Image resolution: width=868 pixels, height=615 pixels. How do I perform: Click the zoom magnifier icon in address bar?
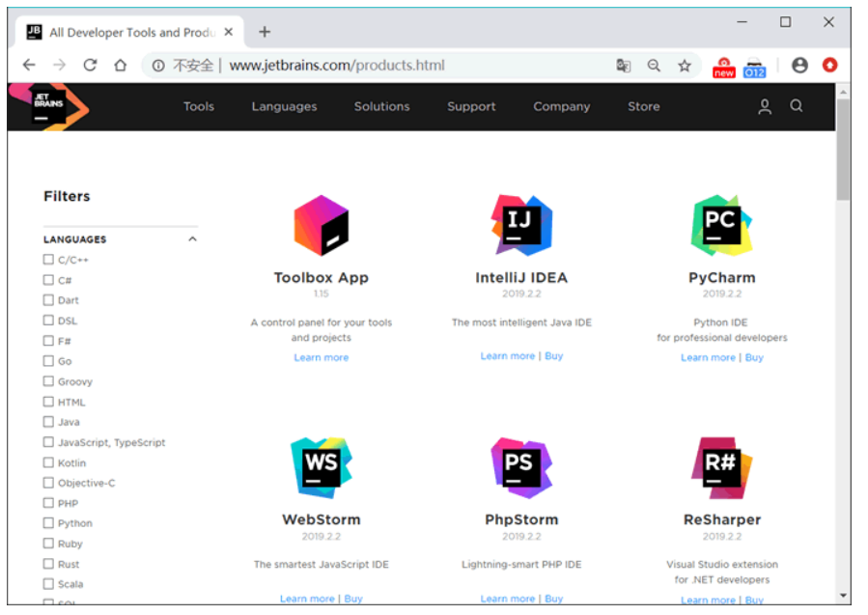(x=654, y=66)
